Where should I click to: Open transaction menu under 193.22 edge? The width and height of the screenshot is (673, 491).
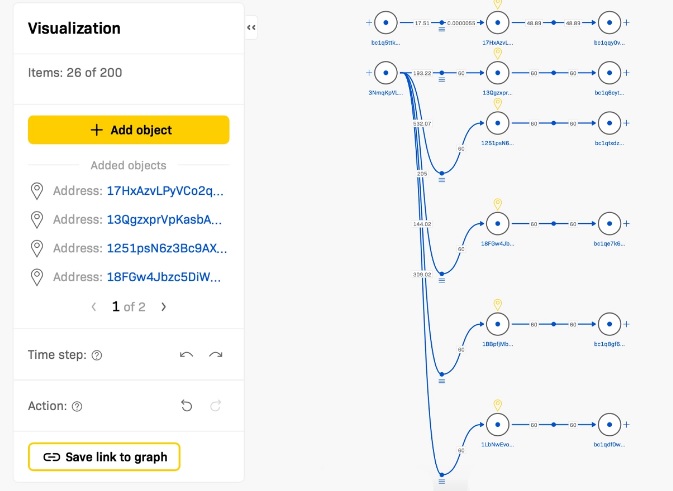click(x=442, y=80)
